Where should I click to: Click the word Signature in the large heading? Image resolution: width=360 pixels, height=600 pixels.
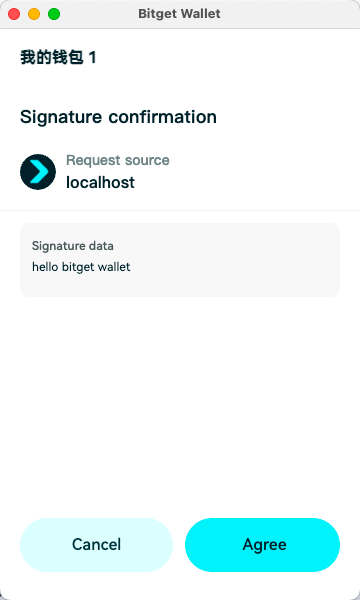click(61, 117)
